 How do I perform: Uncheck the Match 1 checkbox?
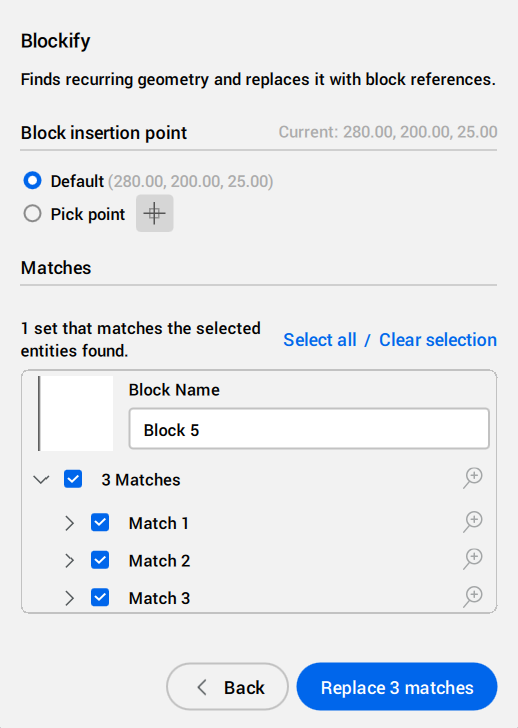click(100, 522)
